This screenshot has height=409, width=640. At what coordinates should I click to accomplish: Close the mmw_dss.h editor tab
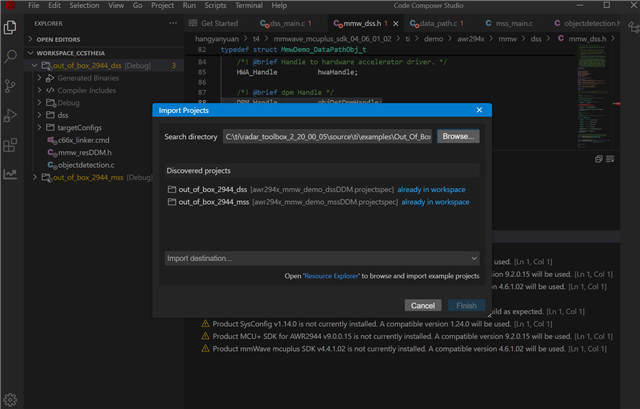396,24
